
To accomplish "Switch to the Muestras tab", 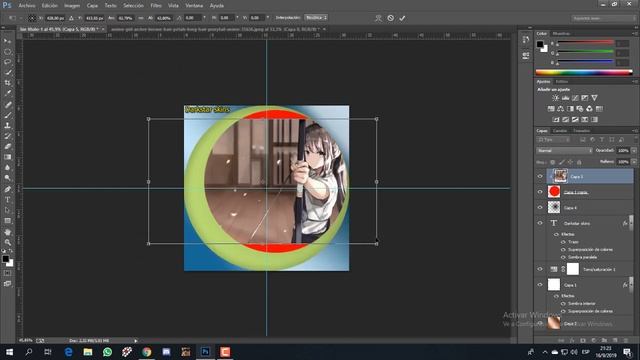I will point(561,33).
